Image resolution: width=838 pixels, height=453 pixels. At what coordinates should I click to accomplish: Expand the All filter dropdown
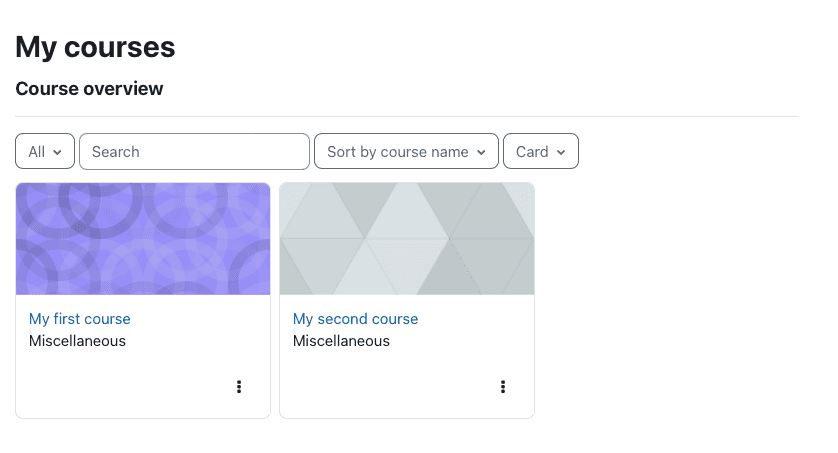(x=45, y=152)
